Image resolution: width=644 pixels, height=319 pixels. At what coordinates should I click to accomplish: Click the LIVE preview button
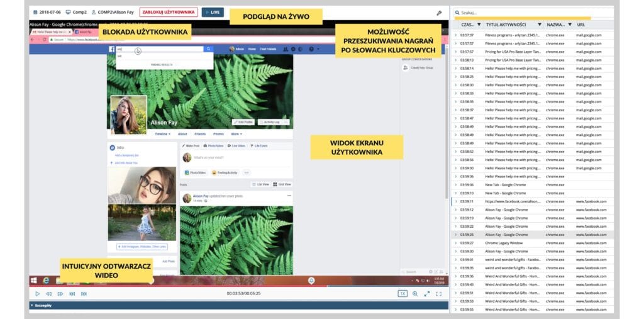click(x=213, y=12)
